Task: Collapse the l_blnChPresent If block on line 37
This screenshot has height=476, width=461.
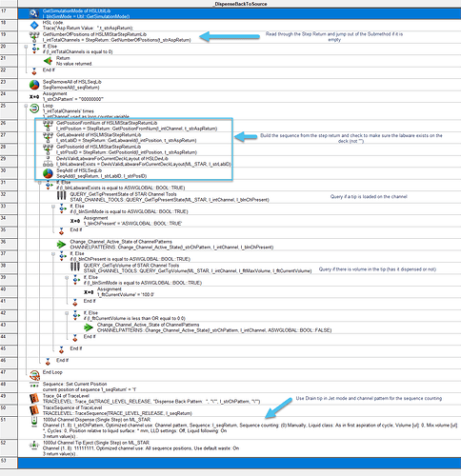Action: point(53,254)
